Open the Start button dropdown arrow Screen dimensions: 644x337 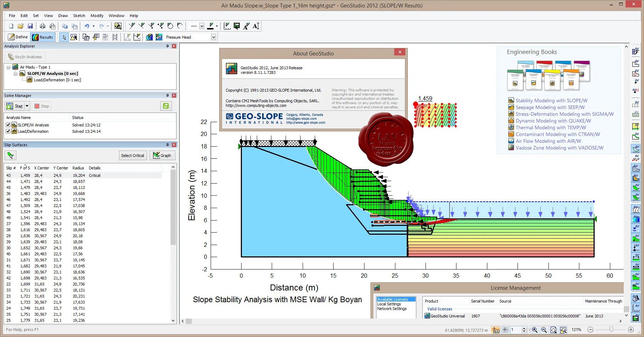click(27, 106)
